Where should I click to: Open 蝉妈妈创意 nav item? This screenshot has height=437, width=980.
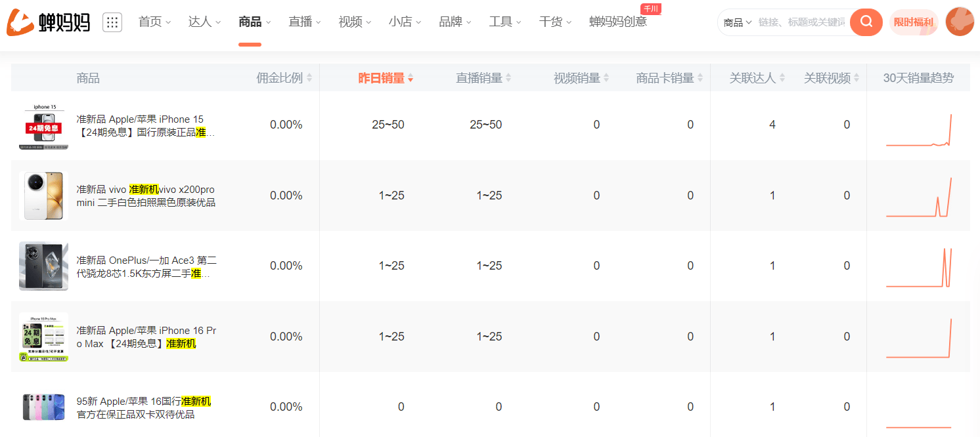(618, 22)
